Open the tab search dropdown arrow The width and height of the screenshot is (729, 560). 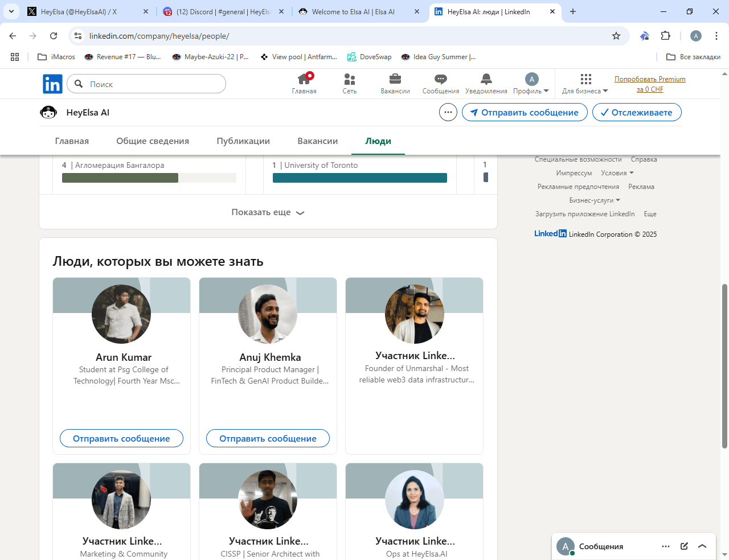[x=11, y=11]
